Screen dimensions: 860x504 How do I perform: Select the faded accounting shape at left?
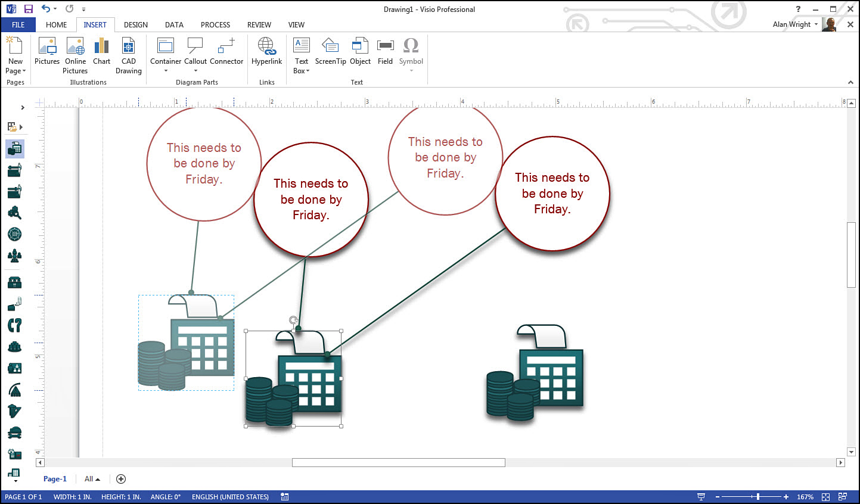click(186, 343)
